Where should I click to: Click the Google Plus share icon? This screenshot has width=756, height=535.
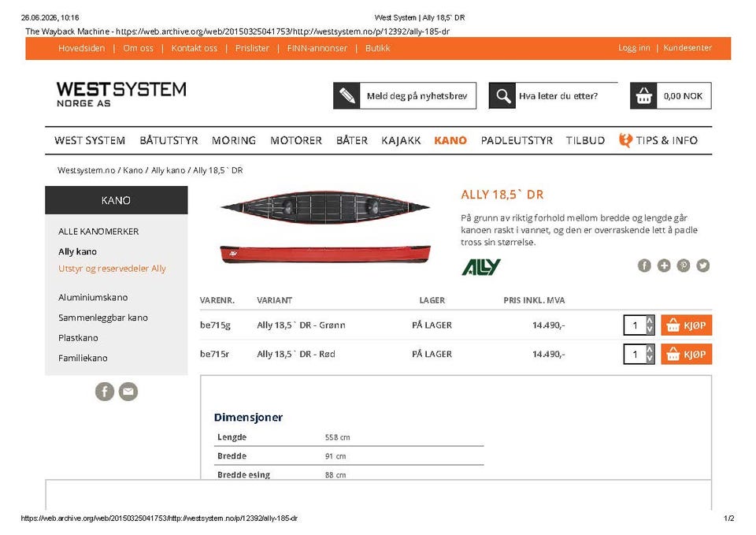[664, 266]
